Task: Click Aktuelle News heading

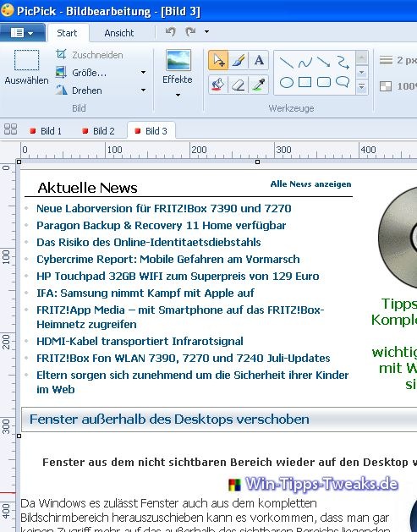Action: tap(87, 188)
